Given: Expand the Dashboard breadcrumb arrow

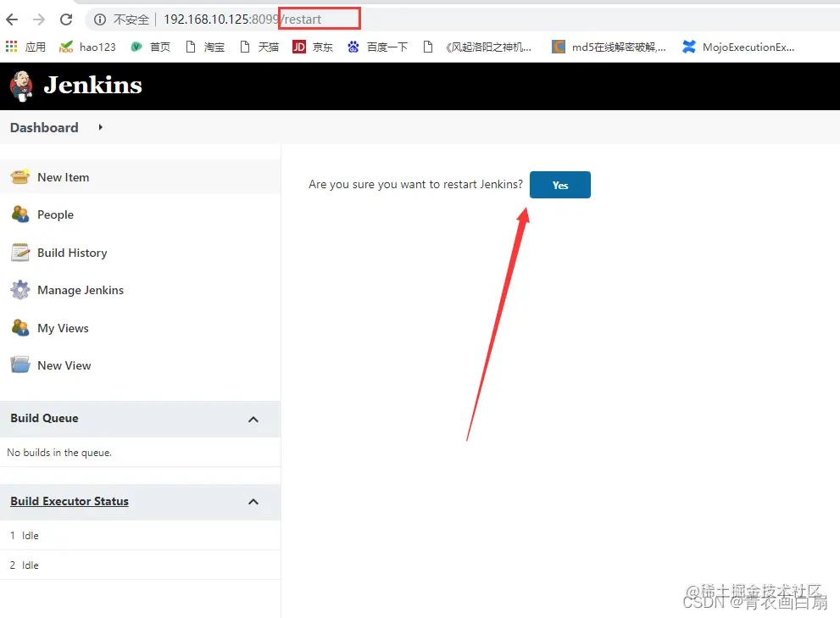Looking at the screenshot, I should click(x=100, y=127).
